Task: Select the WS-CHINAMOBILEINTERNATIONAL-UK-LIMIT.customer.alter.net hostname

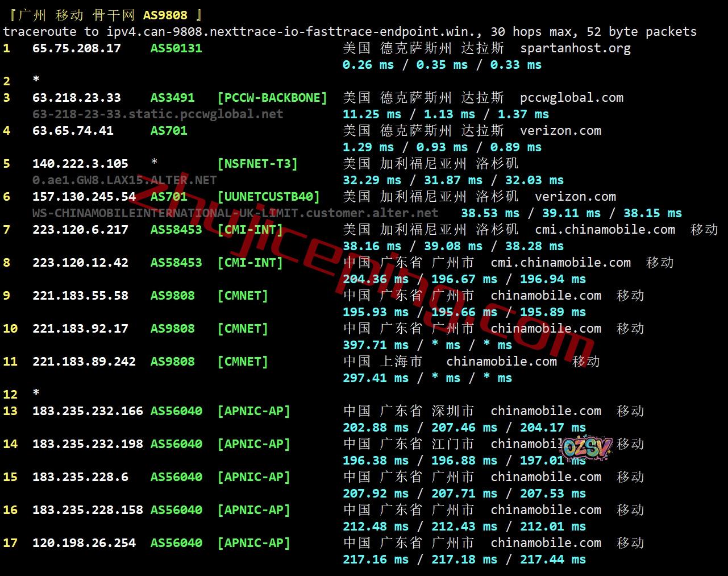Action: pos(235,213)
